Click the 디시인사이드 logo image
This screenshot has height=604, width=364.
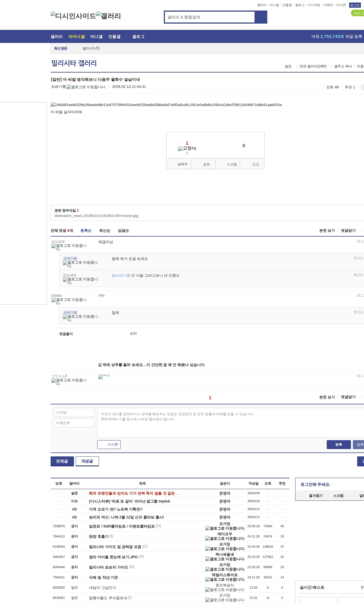pos(73,16)
